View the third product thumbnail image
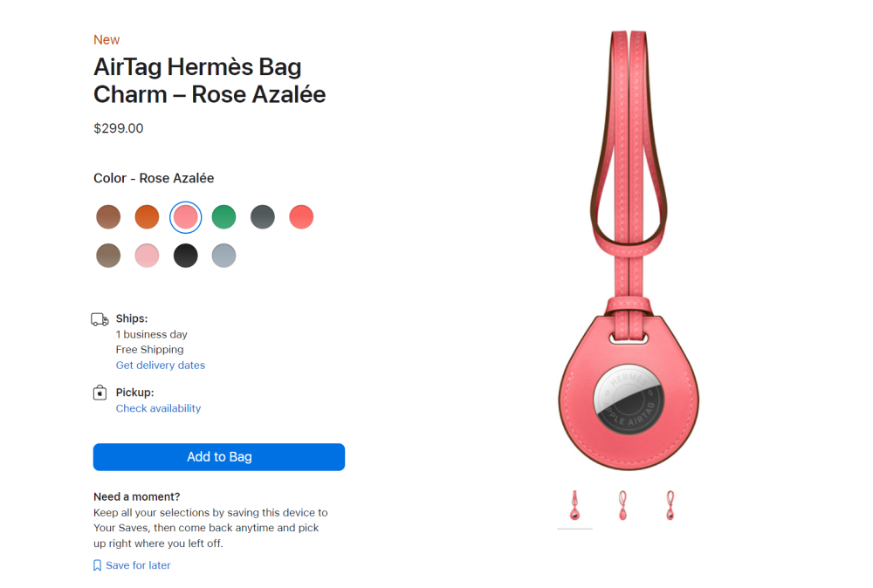The height and width of the screenshot is (588, 873). pyautogui.click(x=670, y=506)
